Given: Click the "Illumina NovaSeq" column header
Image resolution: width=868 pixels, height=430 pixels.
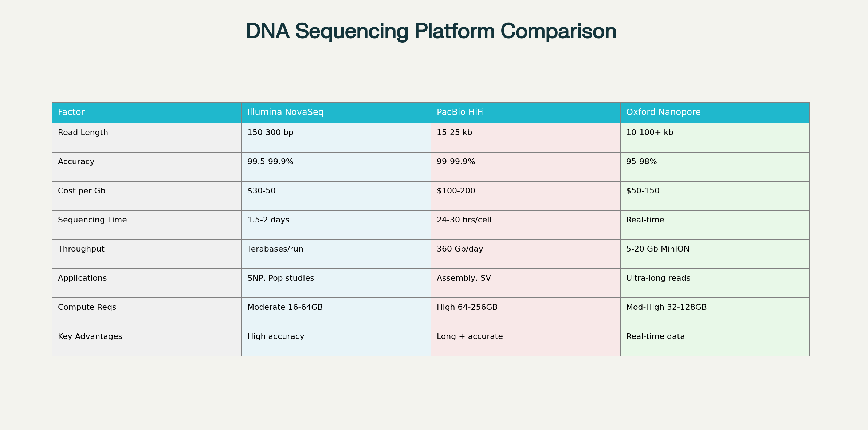Looking at the screenshot, I should (285, 113).
